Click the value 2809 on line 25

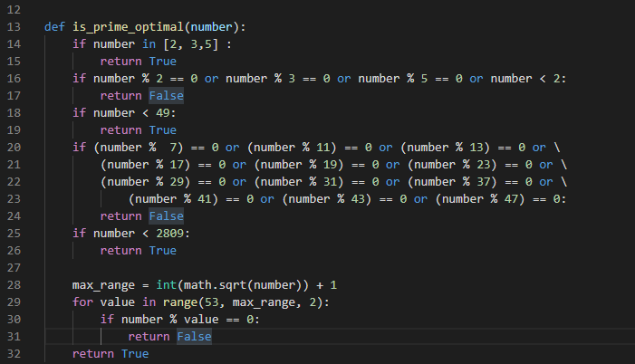coord(169,234)
